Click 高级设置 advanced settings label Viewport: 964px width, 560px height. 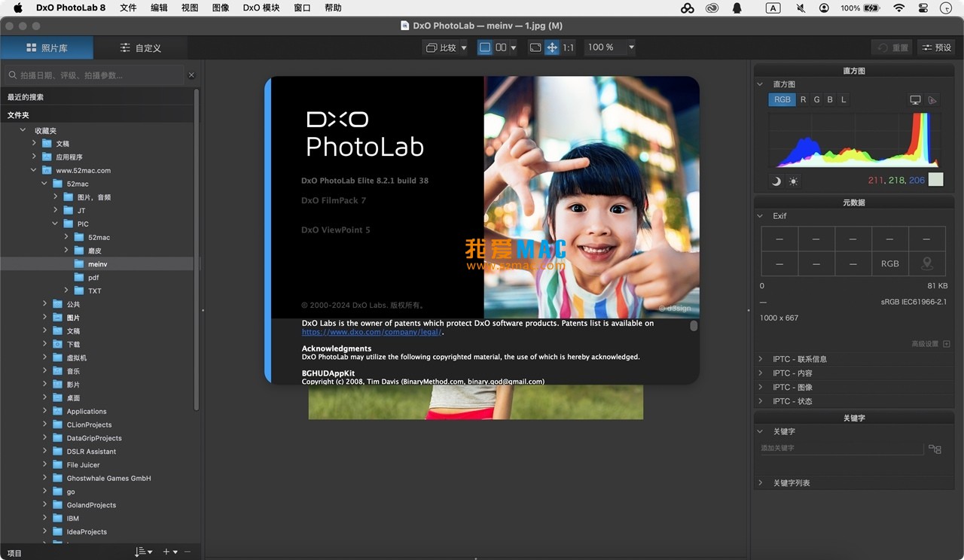pos(925,344)
